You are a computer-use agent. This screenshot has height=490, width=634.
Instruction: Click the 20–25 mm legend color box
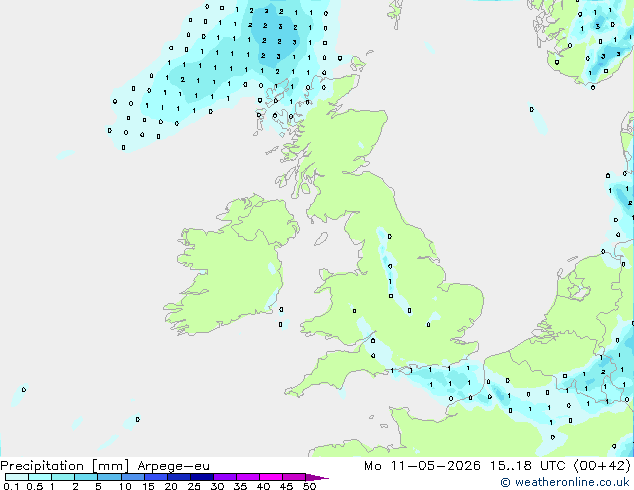tap(178, 477)
